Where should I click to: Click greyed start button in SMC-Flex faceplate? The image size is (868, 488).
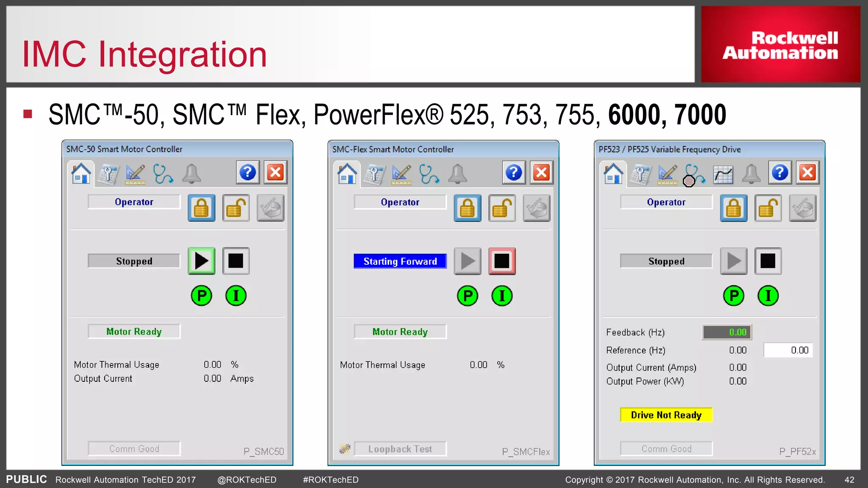point(467,261)
